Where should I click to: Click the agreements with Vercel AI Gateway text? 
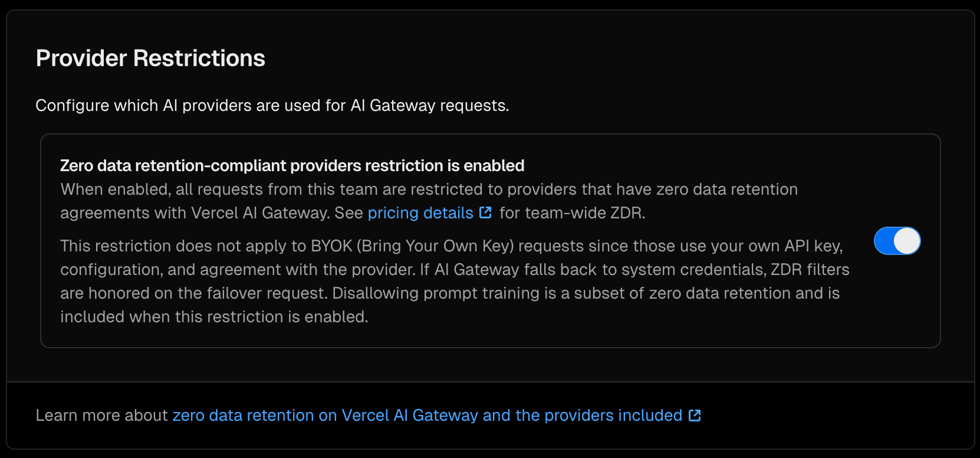point(195,213)
